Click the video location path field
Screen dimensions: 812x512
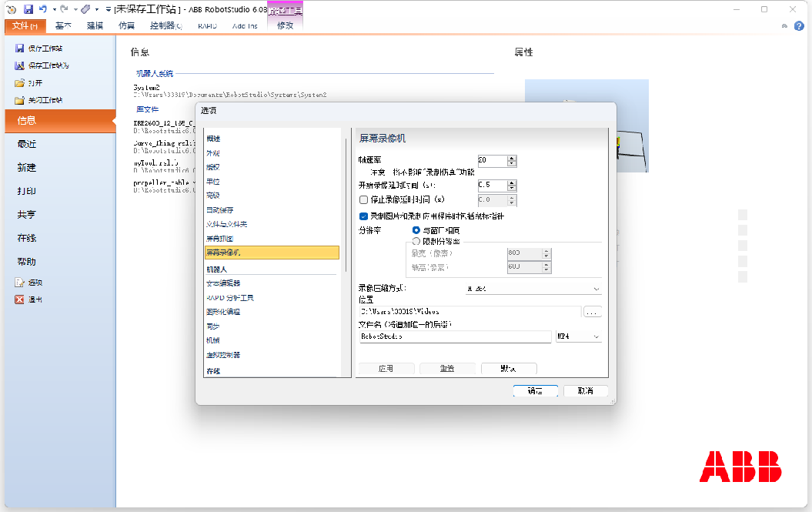[470, 312]
